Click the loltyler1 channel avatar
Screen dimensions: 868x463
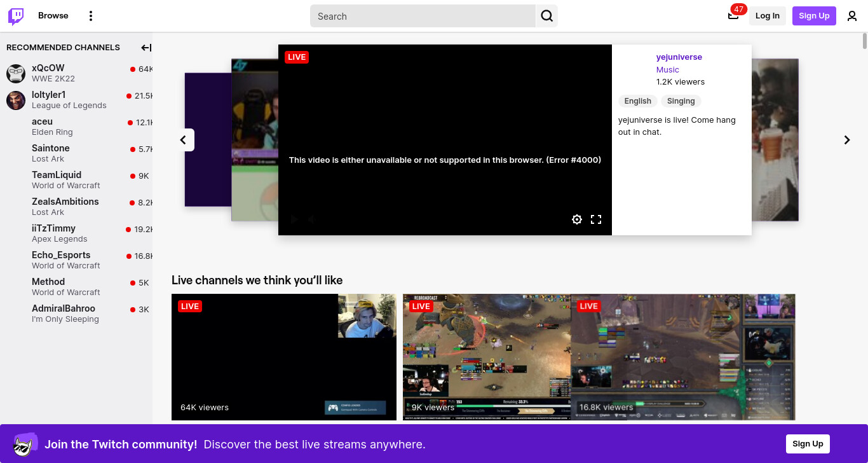(x=16, y=100)
